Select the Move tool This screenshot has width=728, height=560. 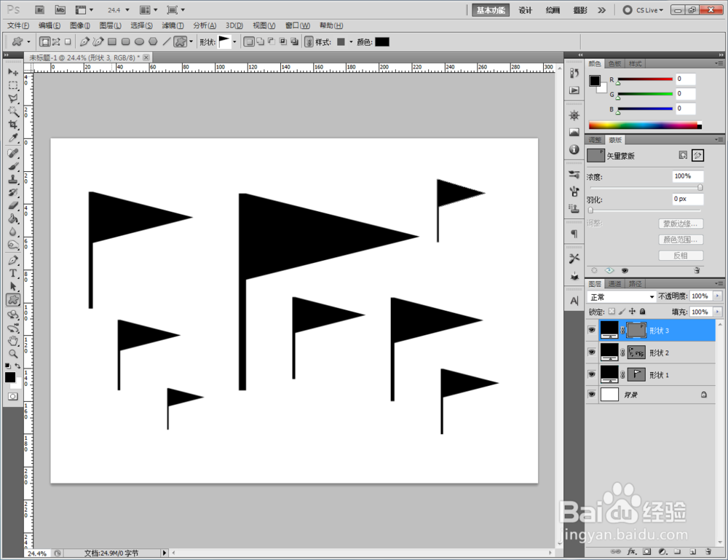tap(13, 72)
